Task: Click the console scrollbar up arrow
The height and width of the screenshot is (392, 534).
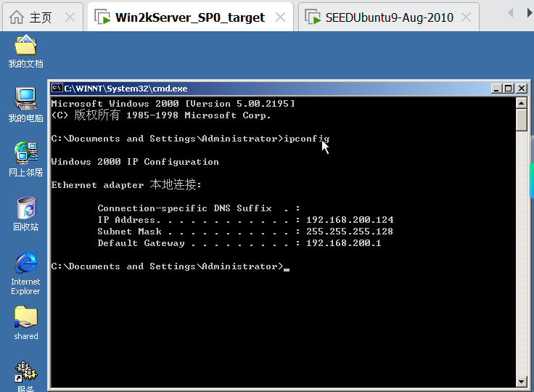Action: coord(522,102)
